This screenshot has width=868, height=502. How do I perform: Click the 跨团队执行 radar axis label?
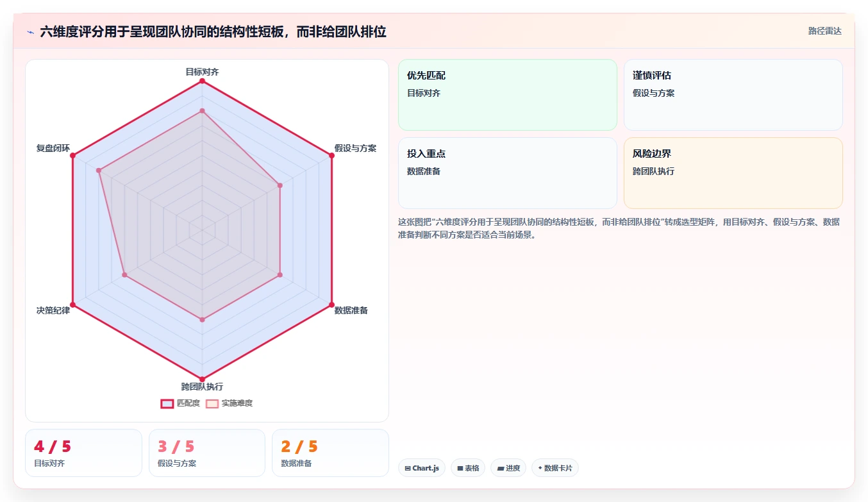[x=202, y=387]
